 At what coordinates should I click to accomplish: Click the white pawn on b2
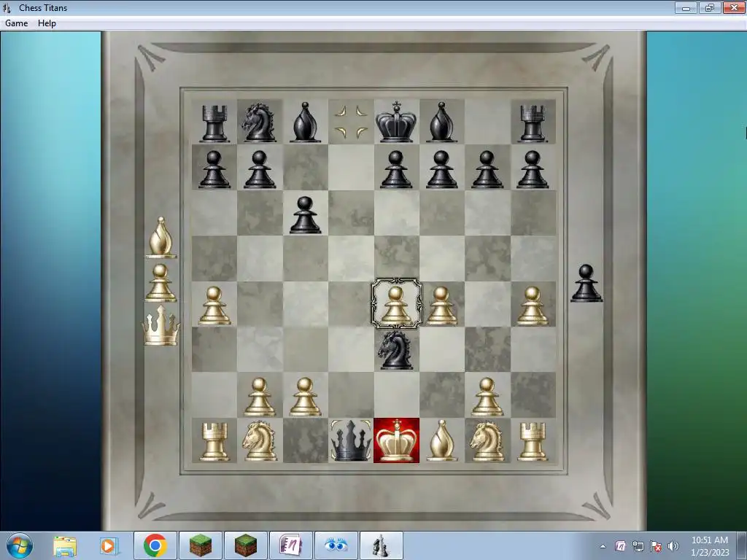pyautogui.click(x=260, y=397)
